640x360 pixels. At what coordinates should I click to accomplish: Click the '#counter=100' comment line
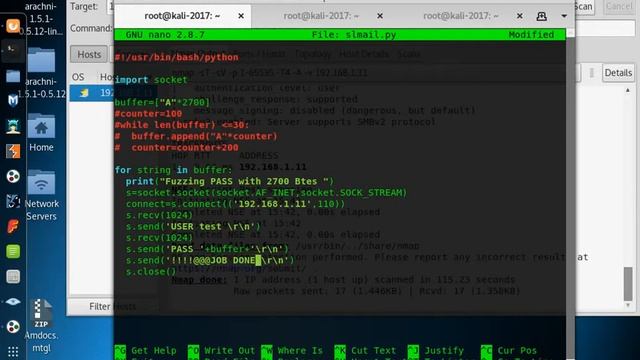pos(148,113)
